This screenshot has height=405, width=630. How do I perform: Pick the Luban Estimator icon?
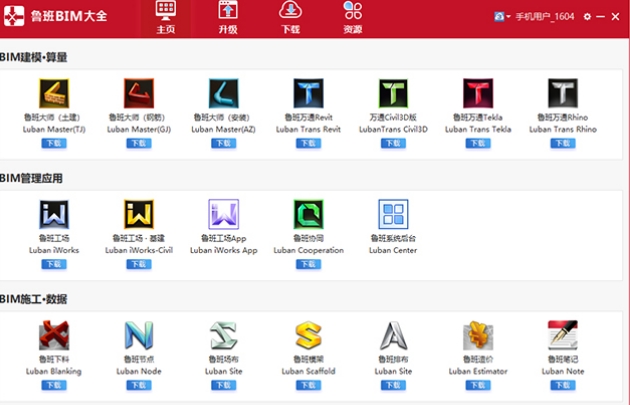click(x=478, y=335)
